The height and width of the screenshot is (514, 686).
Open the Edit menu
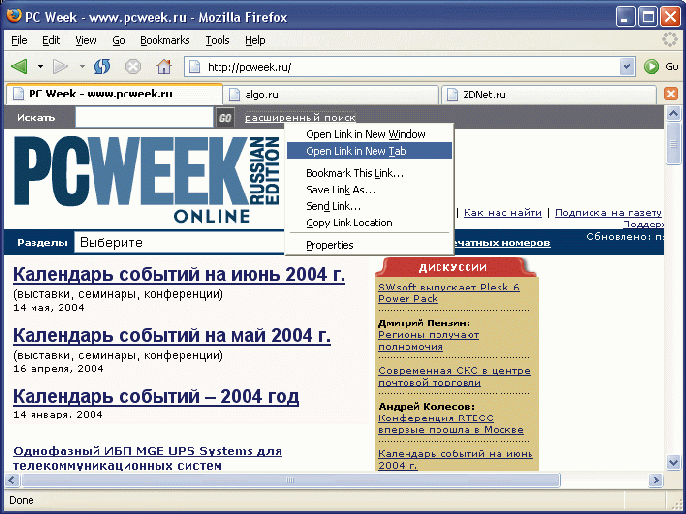pyautogui.click(x=51, y=40)
